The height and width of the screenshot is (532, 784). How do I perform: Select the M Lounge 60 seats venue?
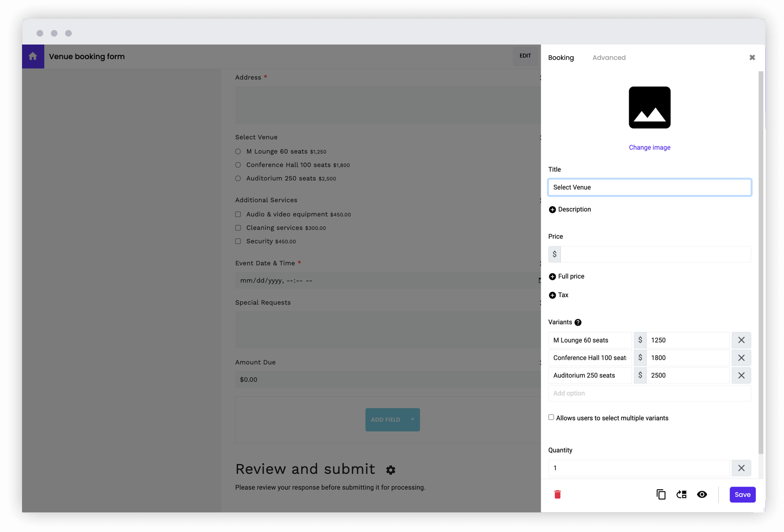(x=238, y=151)
